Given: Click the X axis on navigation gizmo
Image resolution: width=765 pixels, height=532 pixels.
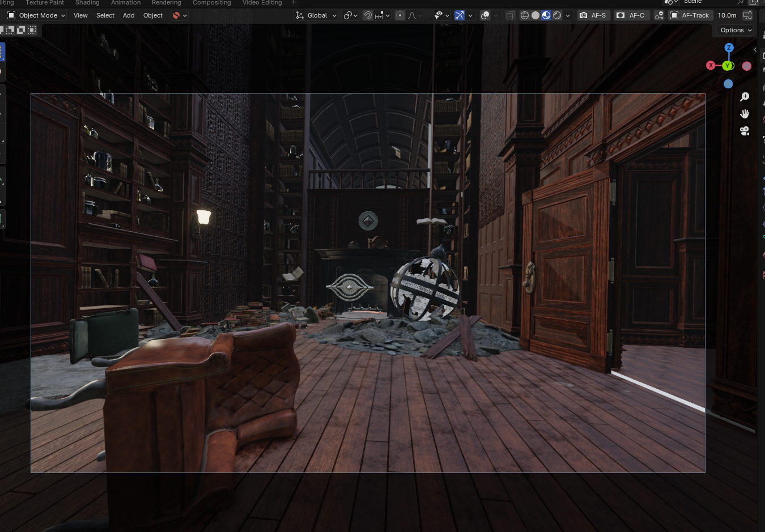Looking at the screenshot, I should (x=711, y=66).
